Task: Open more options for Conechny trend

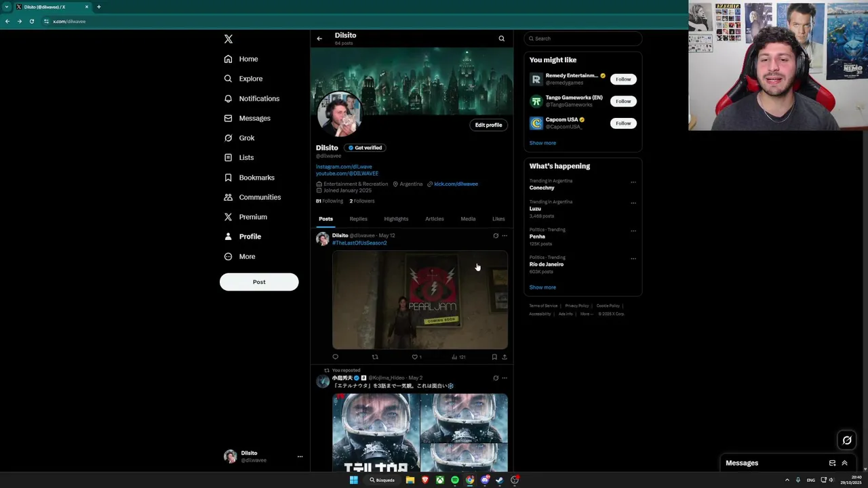Action: coord(633,182)
